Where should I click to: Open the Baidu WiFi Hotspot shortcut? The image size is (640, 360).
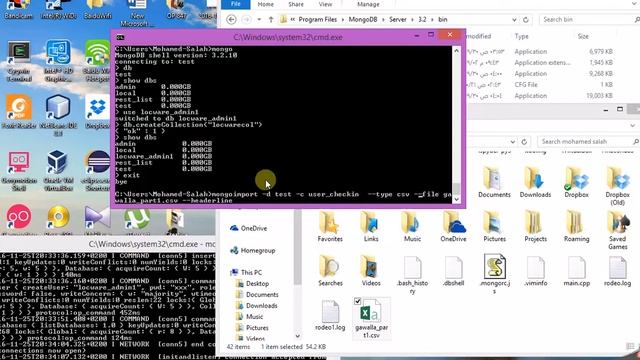pyautogui.click(x=97, y=61)
